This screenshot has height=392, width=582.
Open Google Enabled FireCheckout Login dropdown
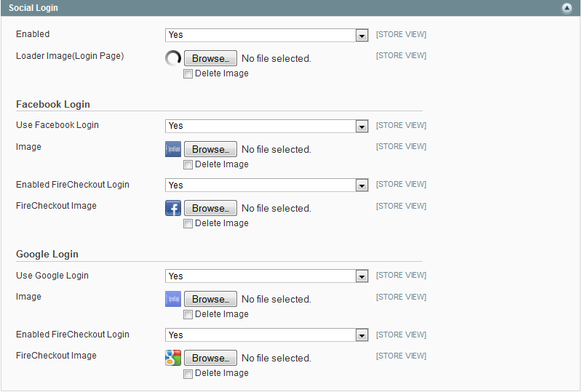click(x=267, y=335)
